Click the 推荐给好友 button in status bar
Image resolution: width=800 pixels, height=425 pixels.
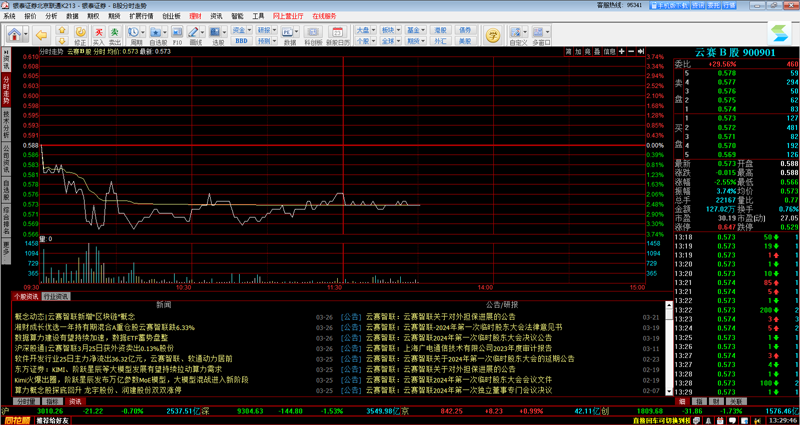(x=52, y=421)
